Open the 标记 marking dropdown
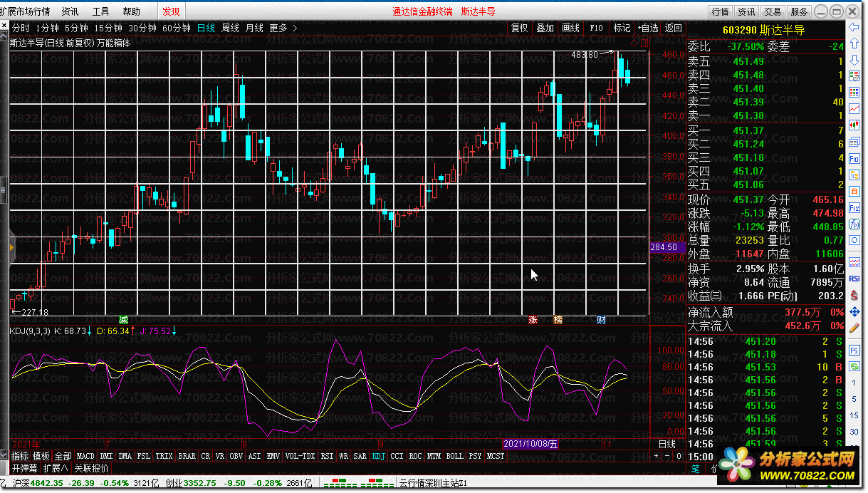868x493 pixels. point(622,28)
